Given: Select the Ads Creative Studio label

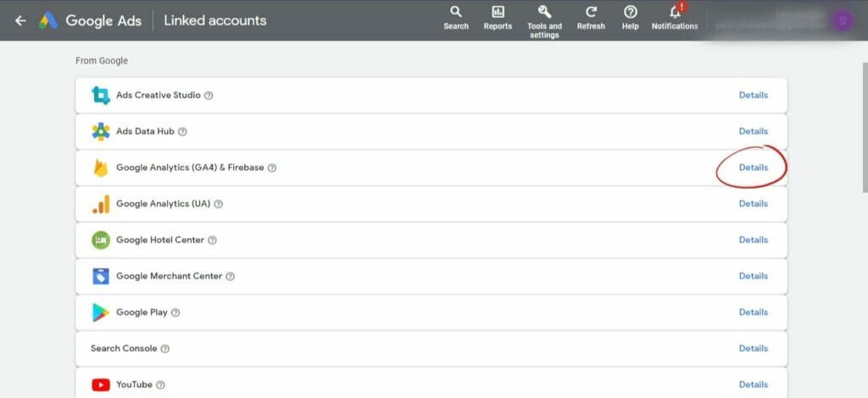Looking at the screenshot, I should [x=159, y=95].
